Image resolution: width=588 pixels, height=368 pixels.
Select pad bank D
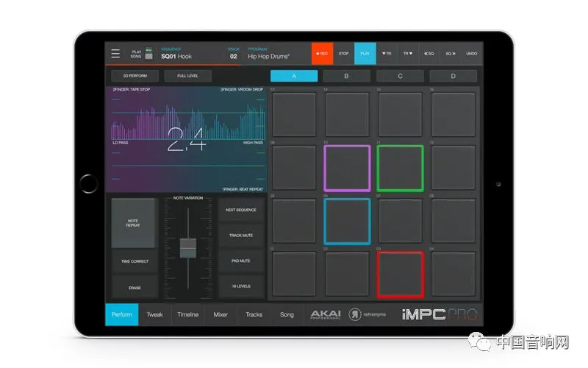453,76
